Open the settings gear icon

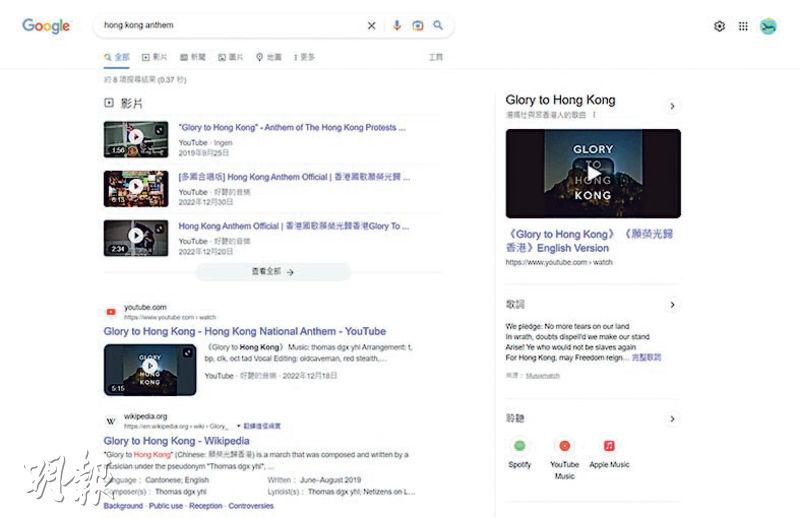tap(719, 26)
